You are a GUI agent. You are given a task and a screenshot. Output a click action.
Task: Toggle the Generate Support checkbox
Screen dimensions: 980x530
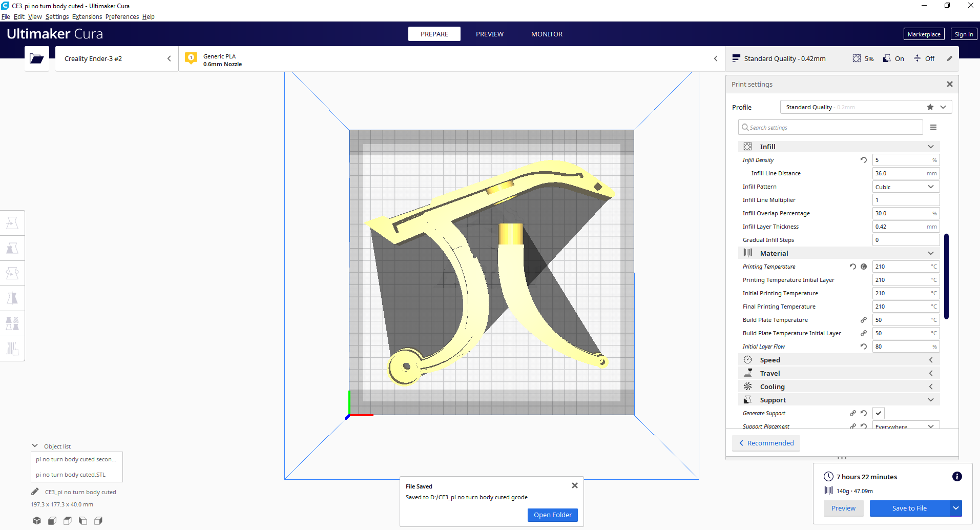(x=879, y=413)
